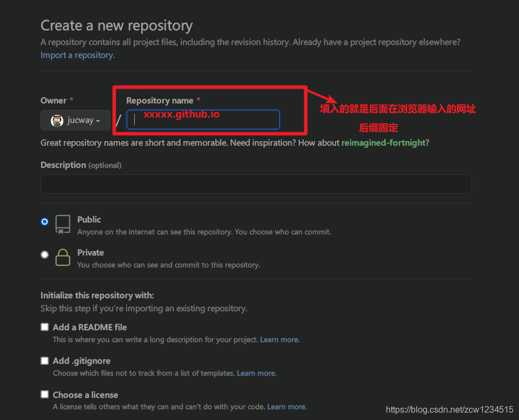
Task: Click the Create a new repository heading
Action: click(116, 25)
